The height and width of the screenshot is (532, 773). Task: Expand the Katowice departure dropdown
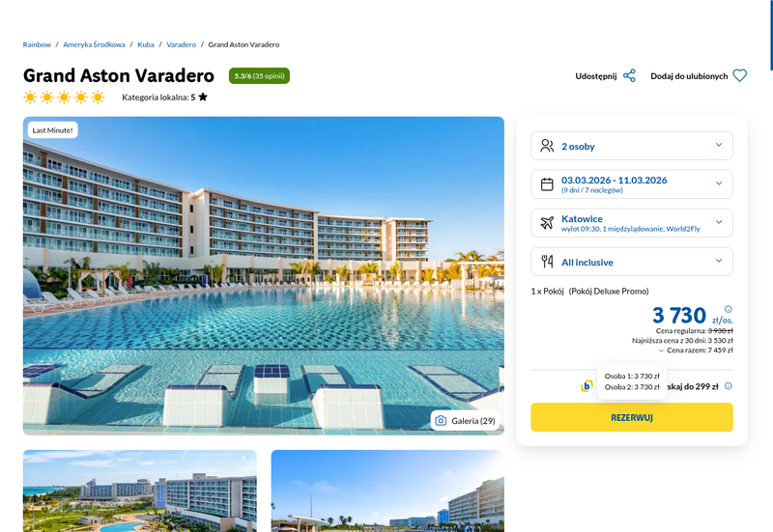tap(632, 223)
